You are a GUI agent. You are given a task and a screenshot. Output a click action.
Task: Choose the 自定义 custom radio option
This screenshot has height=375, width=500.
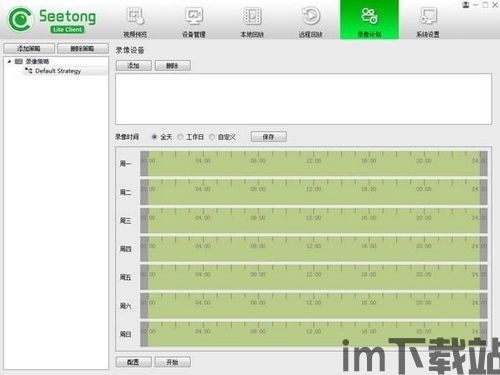pyautogui.click(x=212, y=137)
